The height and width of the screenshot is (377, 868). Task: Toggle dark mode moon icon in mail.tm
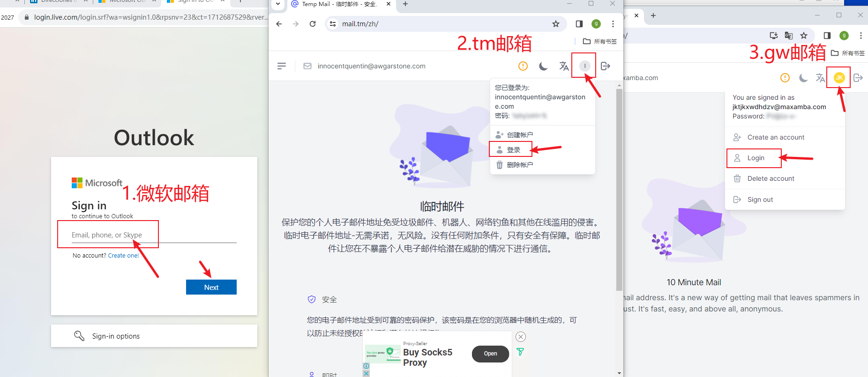point(543,66)
